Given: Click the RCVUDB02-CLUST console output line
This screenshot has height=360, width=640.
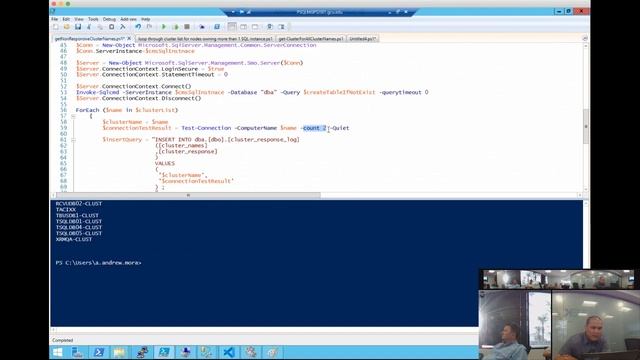Looking at the screenshot, I should point(79,204).
